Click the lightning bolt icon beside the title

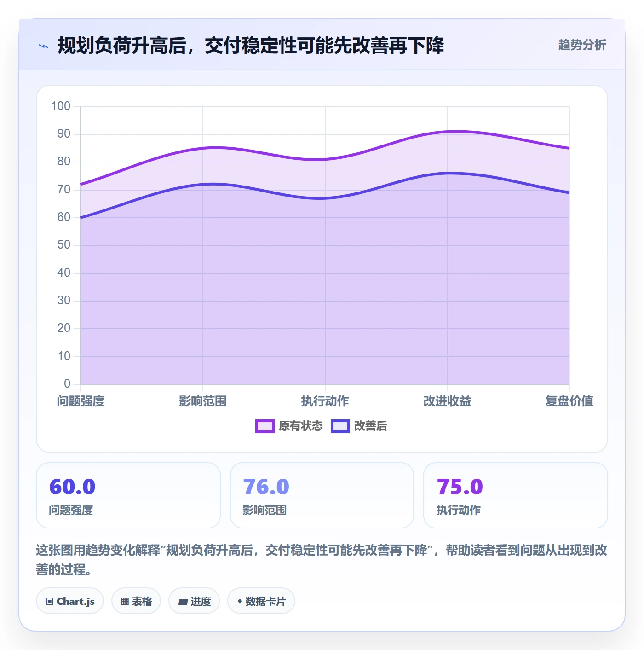pyautogui.click(x=44, y=46)
